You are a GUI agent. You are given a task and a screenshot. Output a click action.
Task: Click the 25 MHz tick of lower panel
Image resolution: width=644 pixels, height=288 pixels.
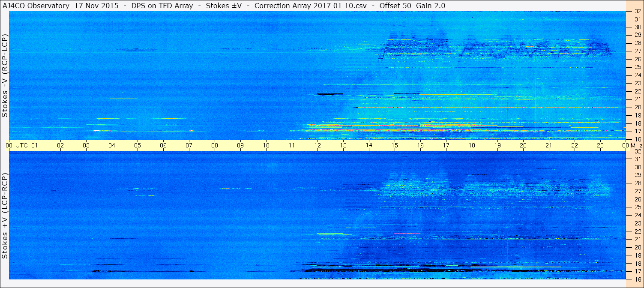click(x=638, y=207)
